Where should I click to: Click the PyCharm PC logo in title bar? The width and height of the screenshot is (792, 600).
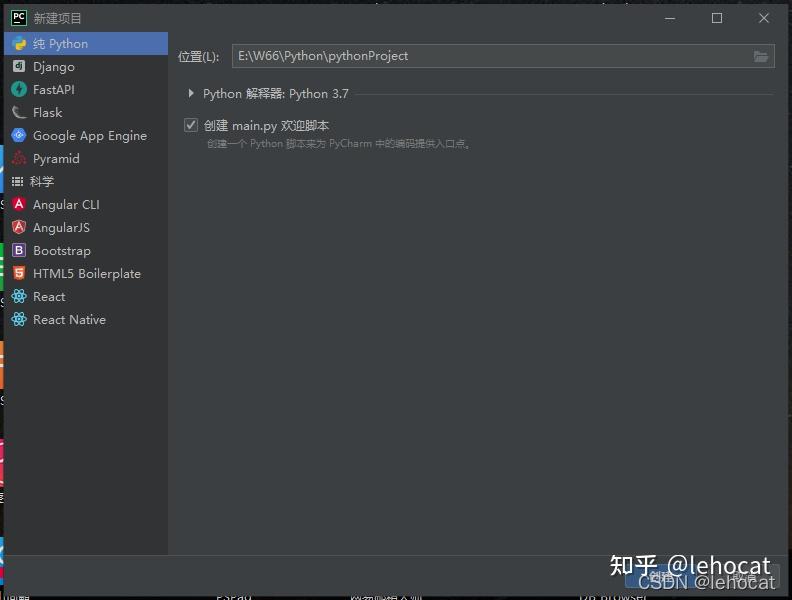click(19, 18)
